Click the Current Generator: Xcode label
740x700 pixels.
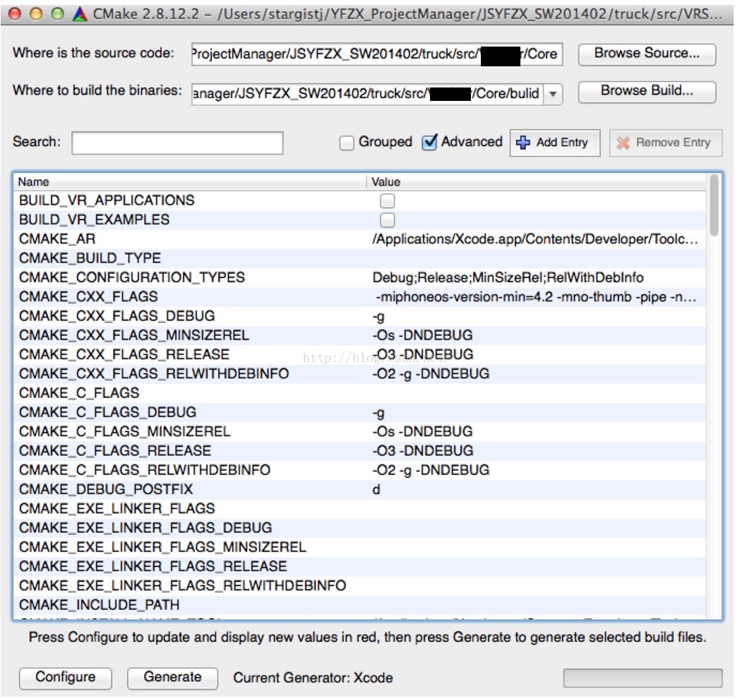coord(313,678)
